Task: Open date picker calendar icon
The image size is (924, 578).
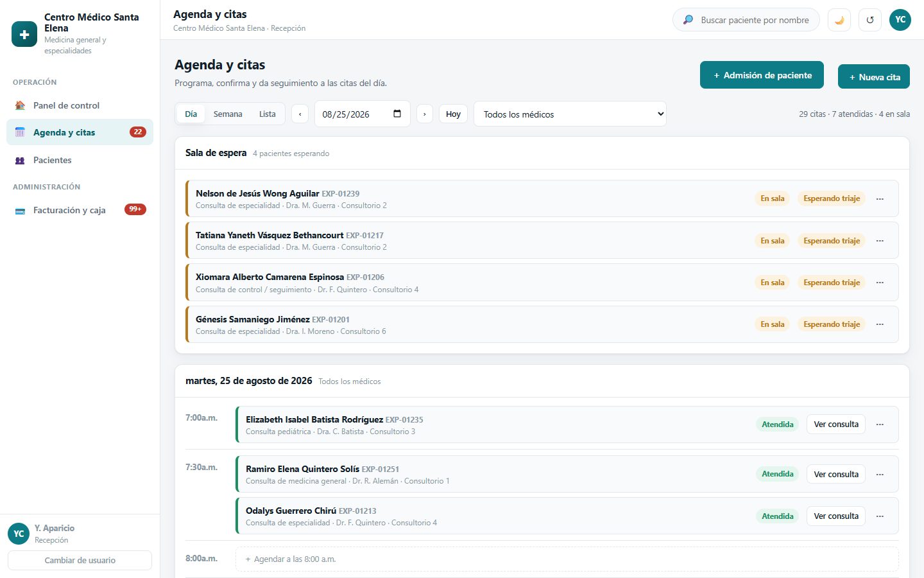Action: [397, 114]
